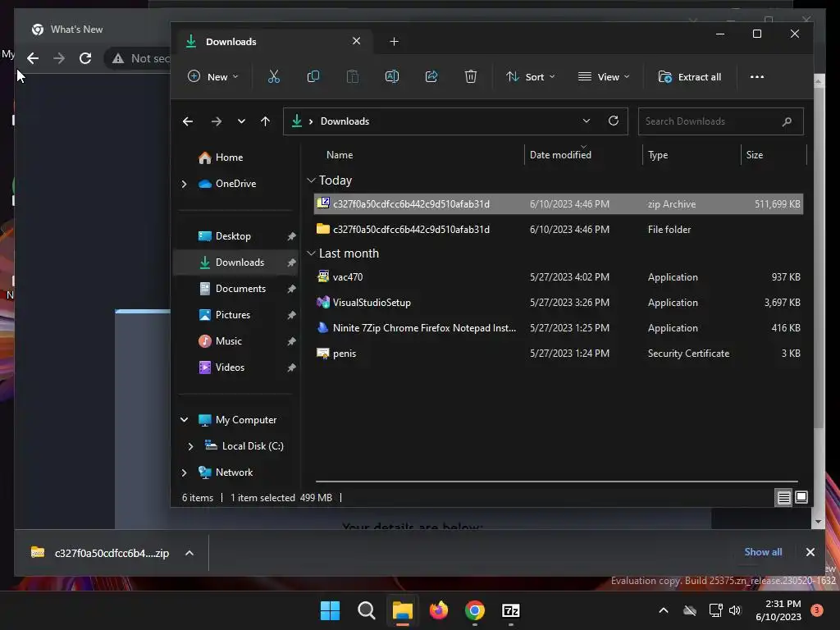The height and width of the screenshot is (630, 840).
Task: Sort by Name column header
Action: click(340, 155)
